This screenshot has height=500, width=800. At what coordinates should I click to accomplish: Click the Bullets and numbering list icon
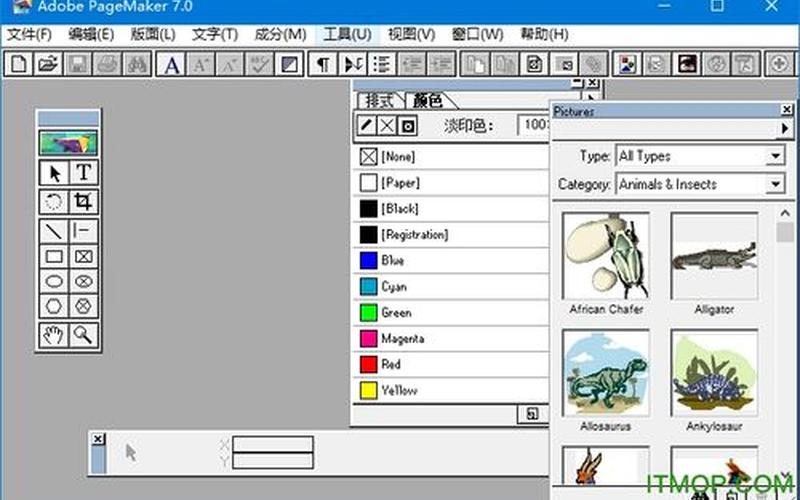click(x=382, y=64)
